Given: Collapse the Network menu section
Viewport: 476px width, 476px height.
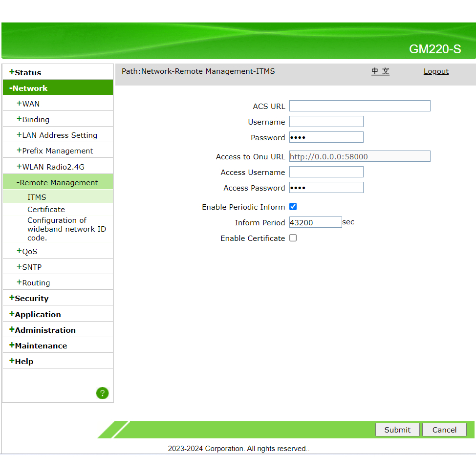Looking at the screenshot, I should [30, 88].
